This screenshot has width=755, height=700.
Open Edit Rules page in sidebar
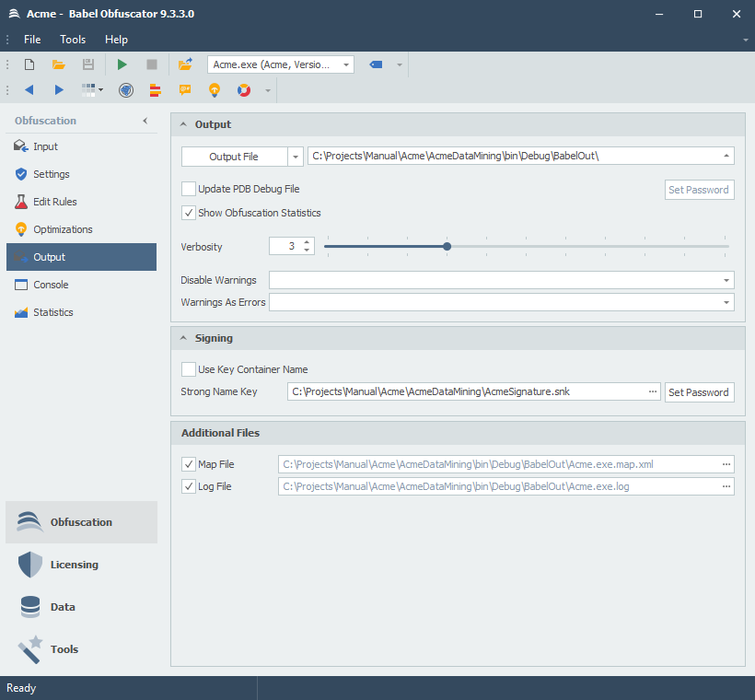81,202
